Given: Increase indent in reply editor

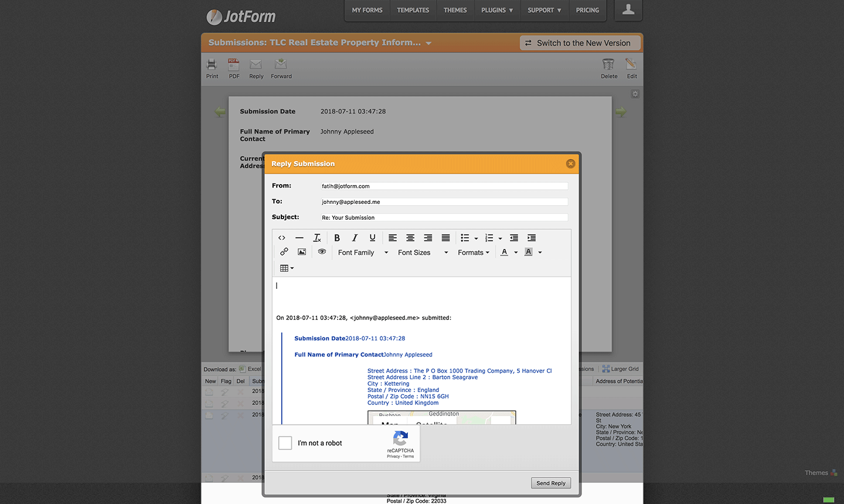Looking at the screenshot, I should (532, 238).
